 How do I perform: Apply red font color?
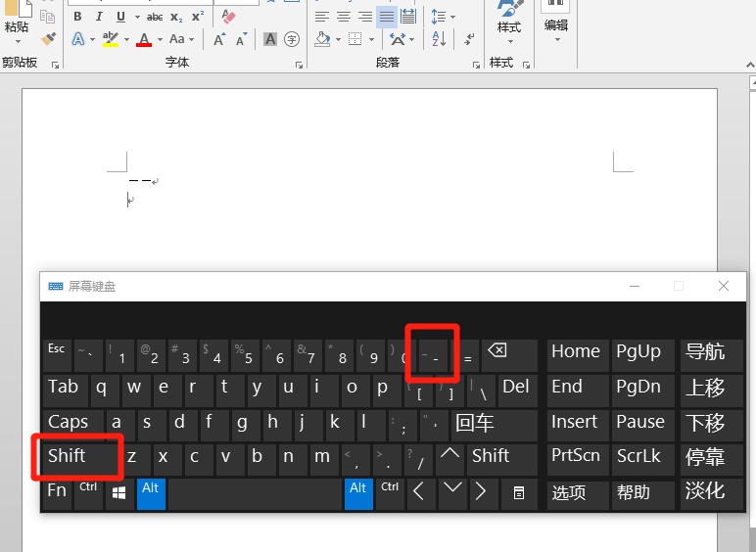pyautogui.click(x=144, y=39)
